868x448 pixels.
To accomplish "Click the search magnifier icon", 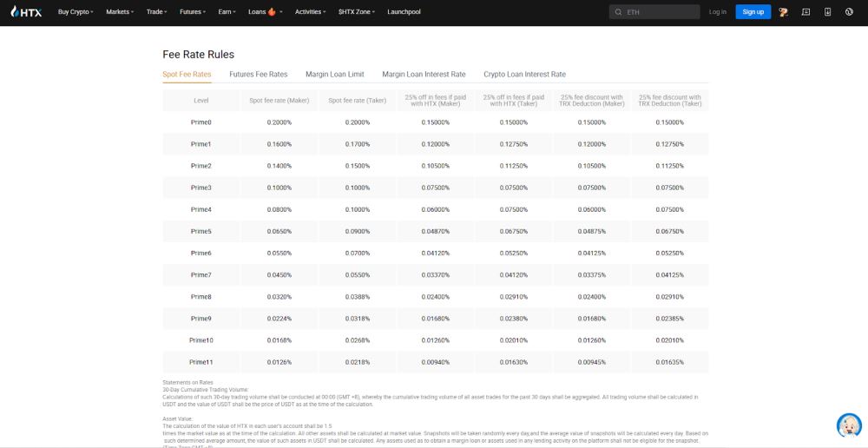I will click(x=618, y=12).
